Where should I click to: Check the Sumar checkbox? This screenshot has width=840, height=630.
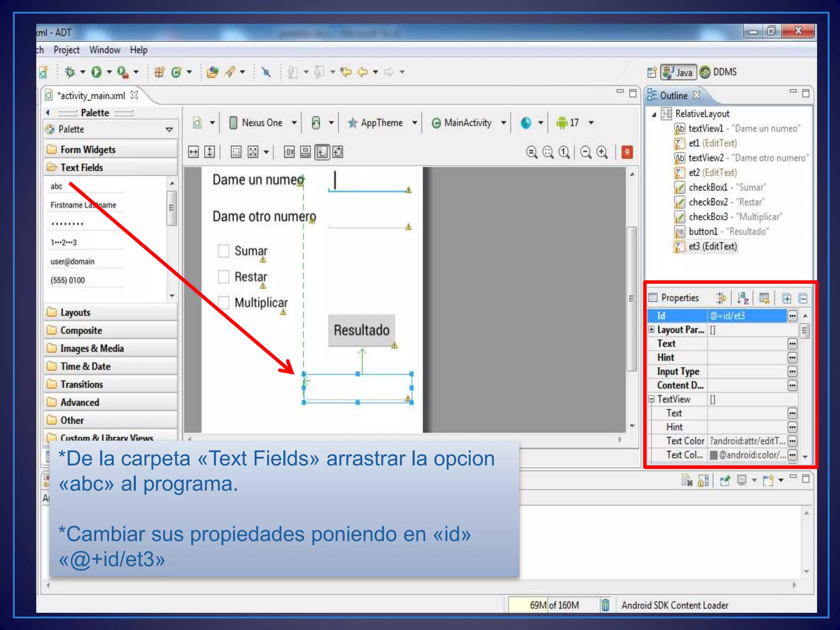(x=224, y=251)
